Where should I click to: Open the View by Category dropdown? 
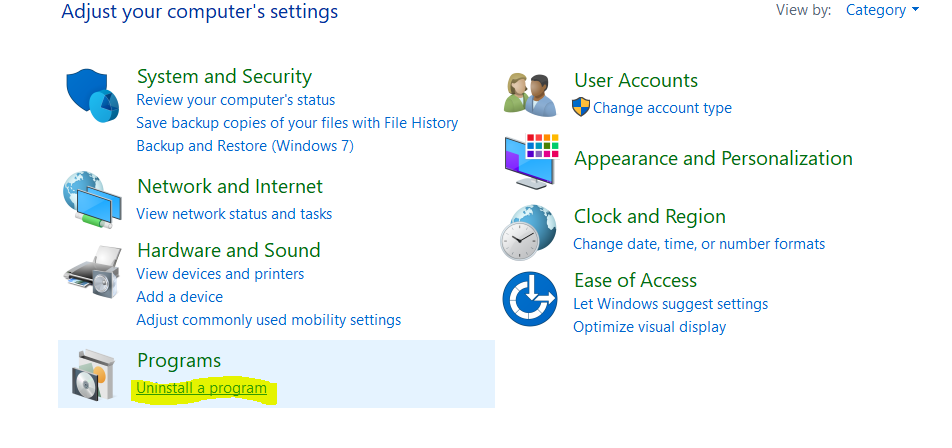(x=882, y=11)
